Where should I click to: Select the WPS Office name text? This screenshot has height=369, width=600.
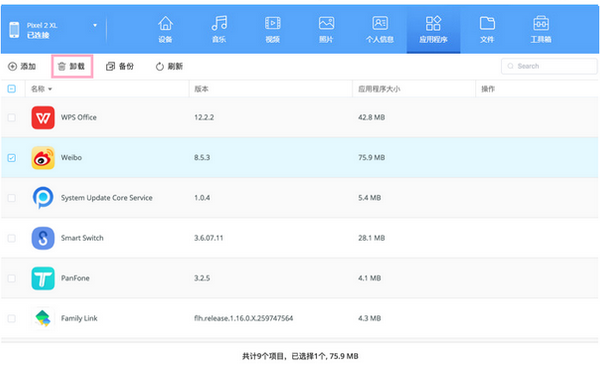click(x=79, y=118)
